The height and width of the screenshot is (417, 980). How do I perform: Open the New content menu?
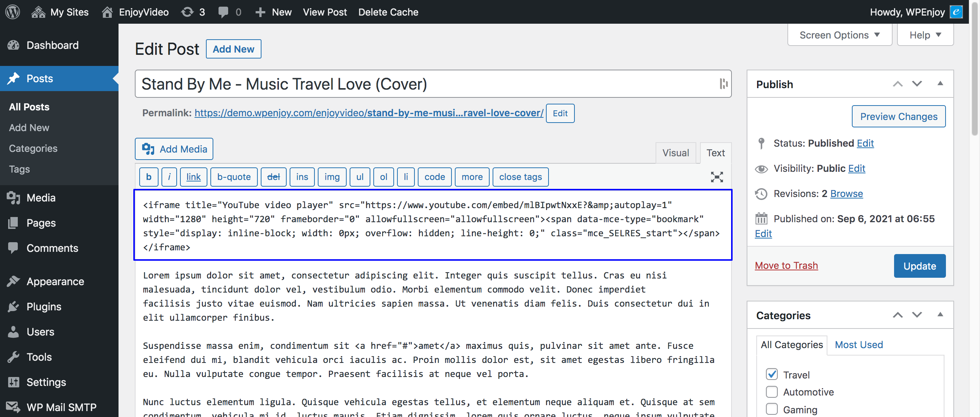(x=273, y=12)
